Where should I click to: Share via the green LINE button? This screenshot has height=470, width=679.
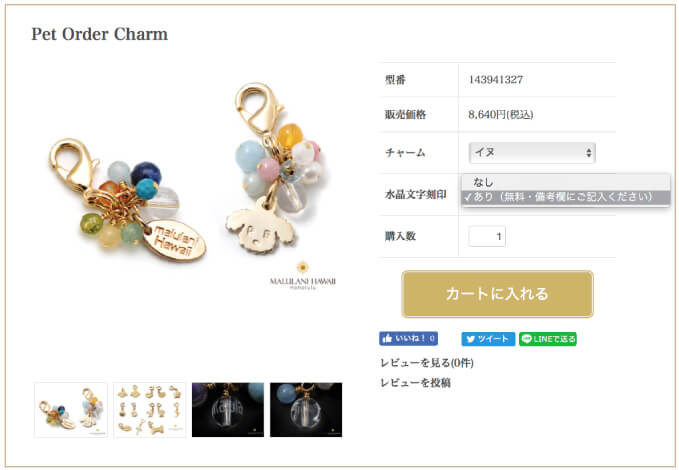(x=548, y=339)
